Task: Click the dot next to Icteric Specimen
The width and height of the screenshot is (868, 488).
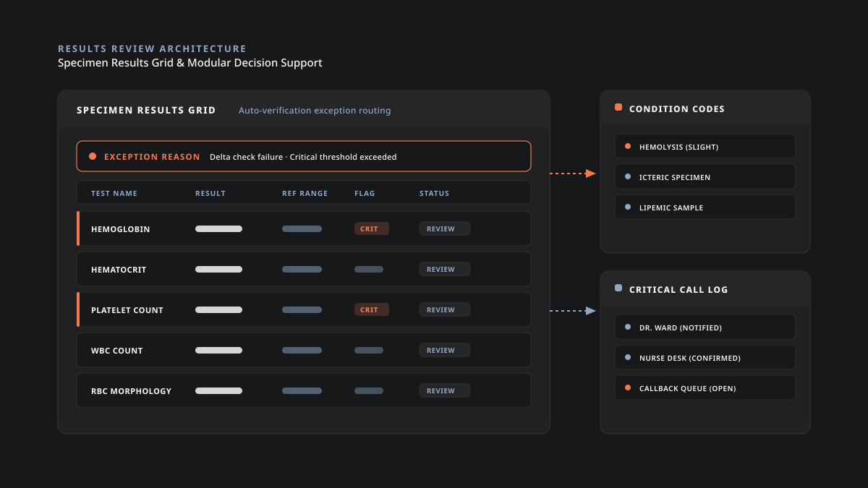Action: (x=628, y=176)
